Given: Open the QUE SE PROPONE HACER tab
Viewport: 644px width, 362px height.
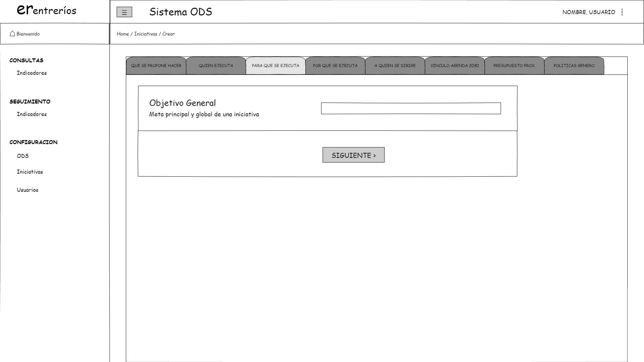Looking at the screenshot, I should pos(156,66).
